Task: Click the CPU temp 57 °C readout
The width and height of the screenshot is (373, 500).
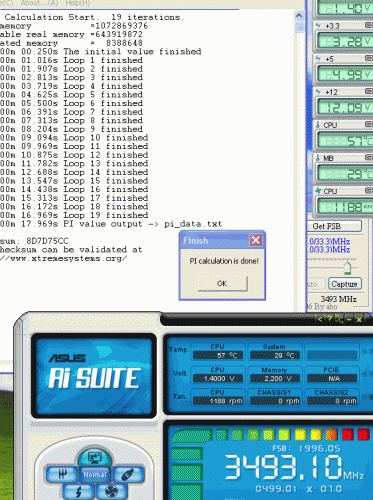Action: 218,355
